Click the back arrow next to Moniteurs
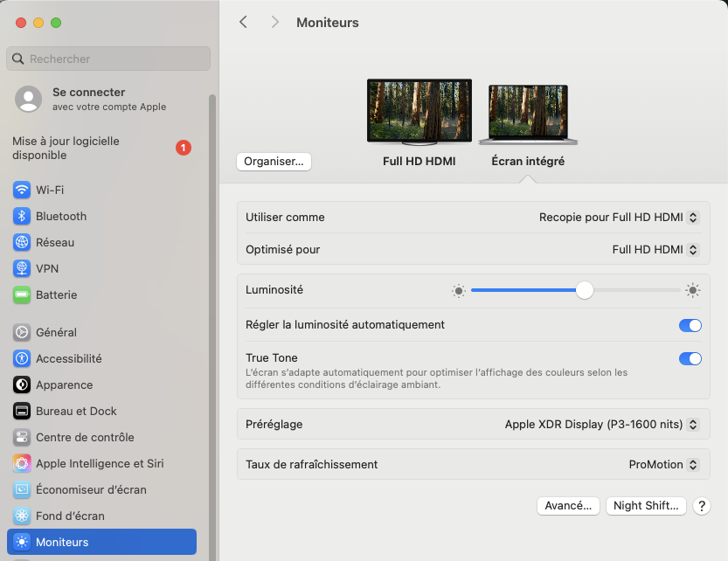The width and height of the screenshot is (728, 561). click(244, 23)
